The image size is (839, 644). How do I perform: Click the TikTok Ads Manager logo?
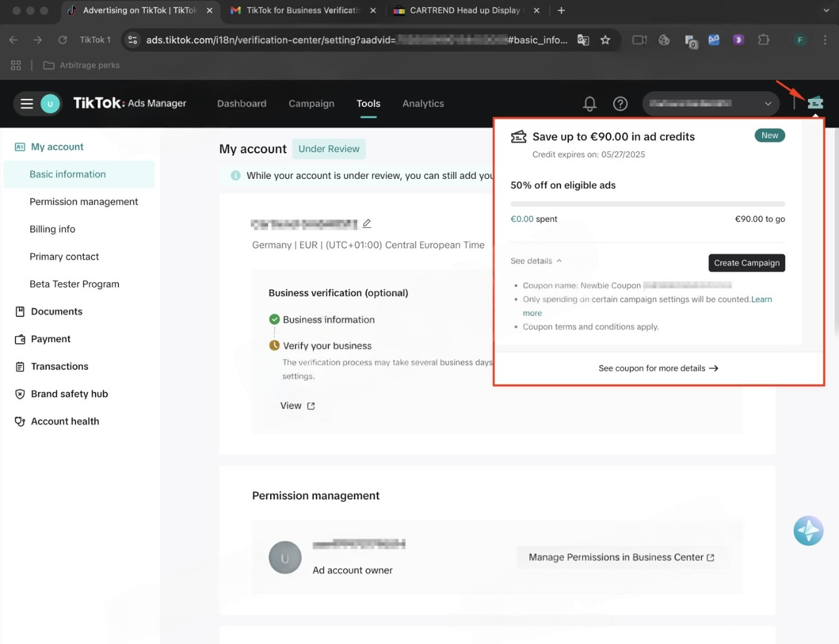(x=130, y=103)
